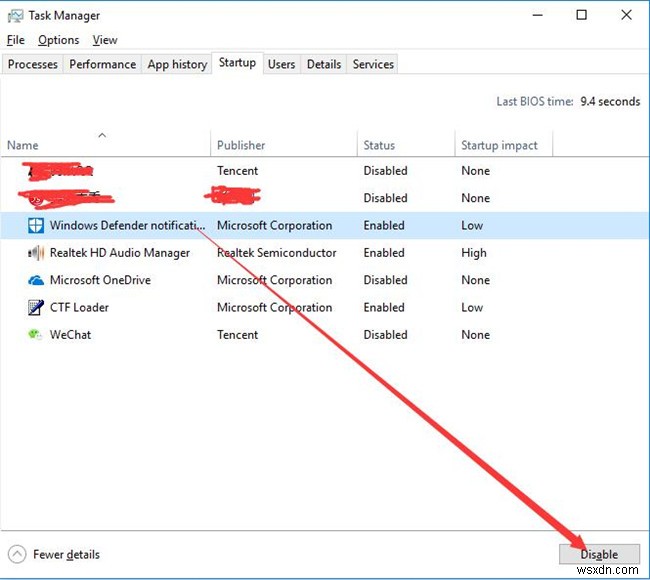650x580 pixels.
Task: Click the Microsoft OneDrive cloud icon
Action: point(35,281)
